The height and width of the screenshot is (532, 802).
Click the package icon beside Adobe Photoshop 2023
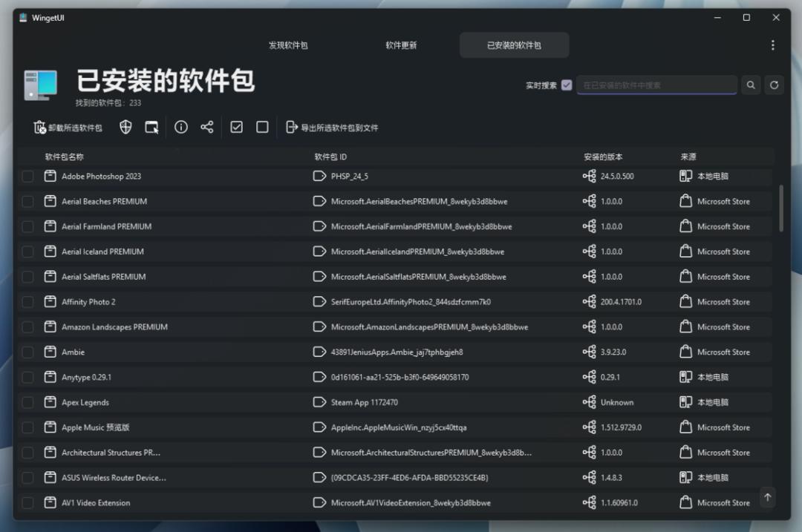point(50,177)
